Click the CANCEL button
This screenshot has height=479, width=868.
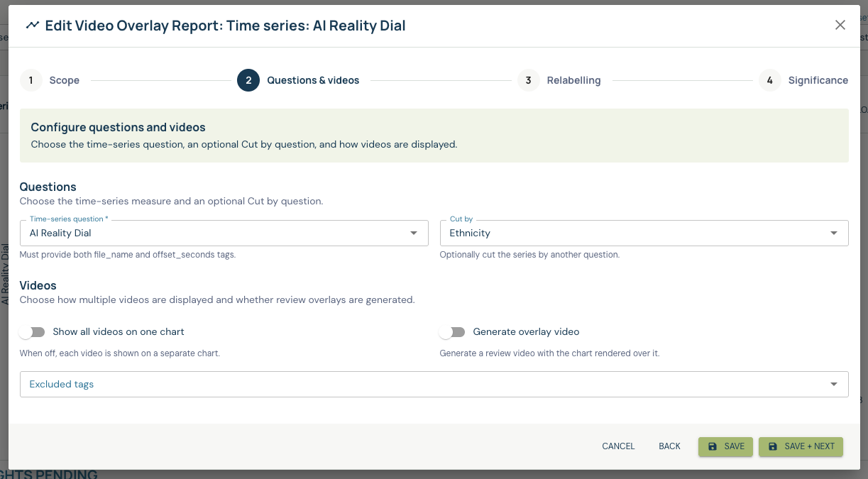(618, 446)
